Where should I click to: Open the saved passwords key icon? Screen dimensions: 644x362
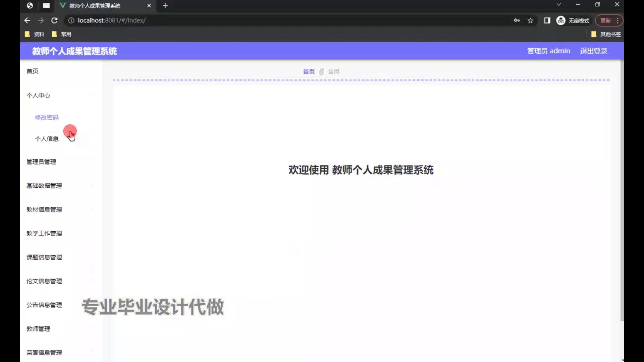pos(517,20)
